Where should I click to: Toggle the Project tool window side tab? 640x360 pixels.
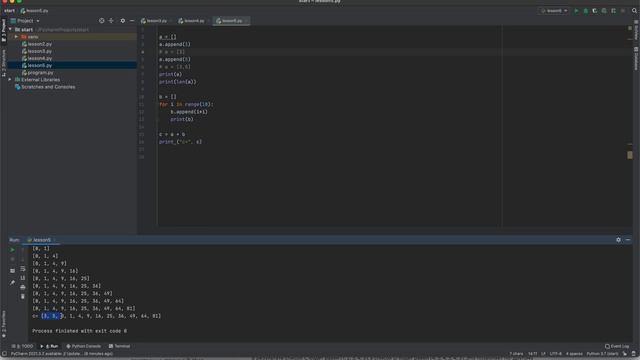pyautogui.click(x=4, y=30)
